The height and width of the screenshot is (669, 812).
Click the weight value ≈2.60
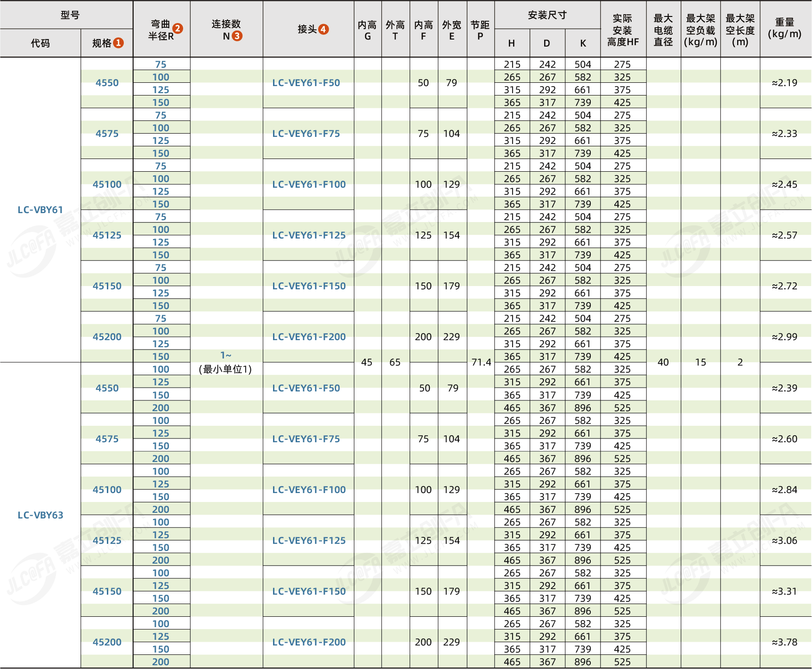click(x=785, y=439)
